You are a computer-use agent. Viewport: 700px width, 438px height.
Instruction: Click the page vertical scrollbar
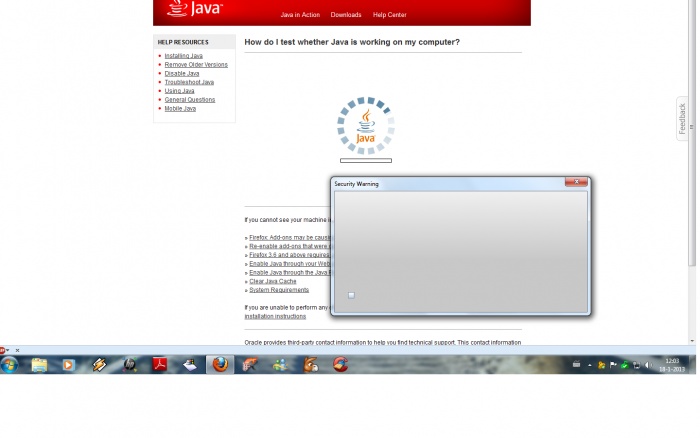coord(692,134)
